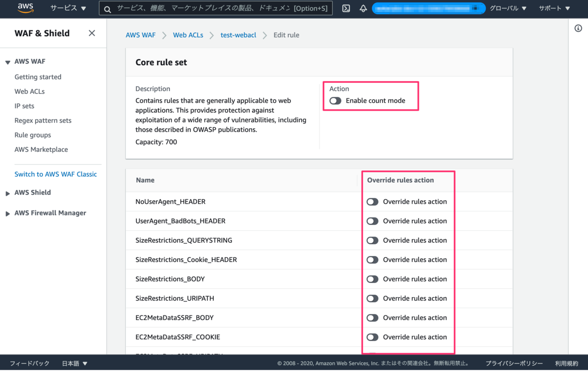Open Regex pattern sets in sidebar
Viewport: 588px width, 381px height.
(x=43, y=120)
